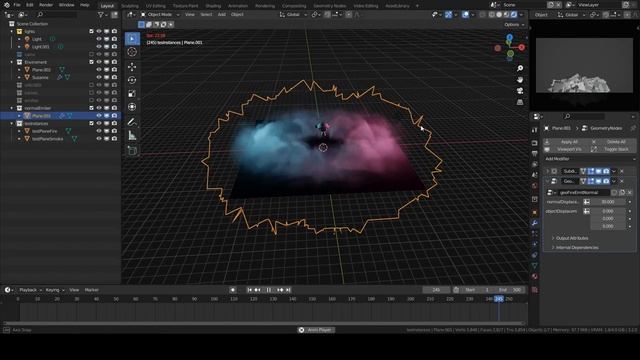The height and width of the screenshot is (360, 640).
Task: Open the timeline Playback menu
Action: [x=30, y=290]
